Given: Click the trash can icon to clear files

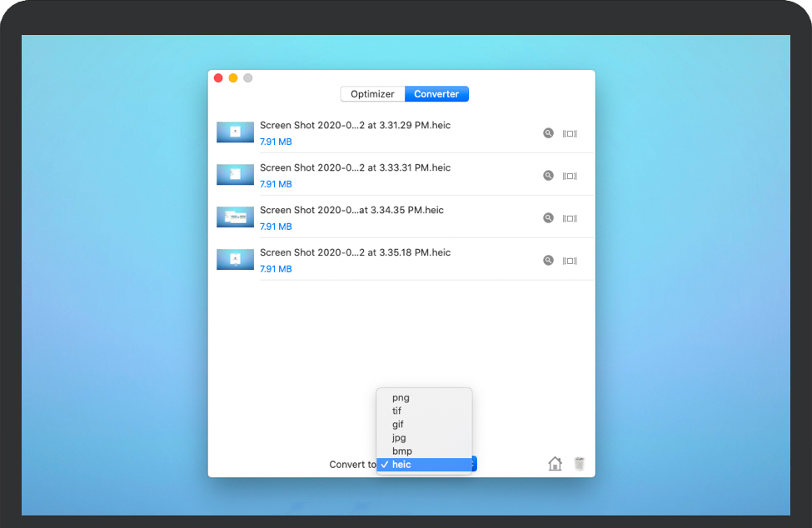Looking at the screenshot, I should 580,464.
